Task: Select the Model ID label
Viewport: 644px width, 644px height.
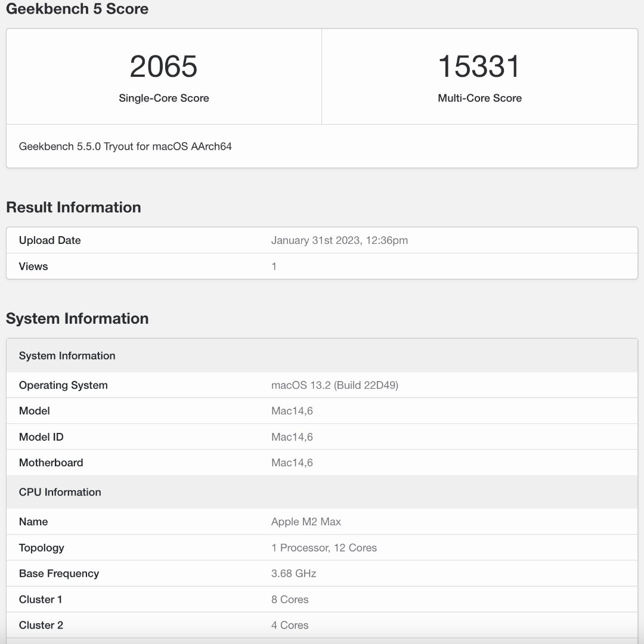Action: (x=41, y=437)
